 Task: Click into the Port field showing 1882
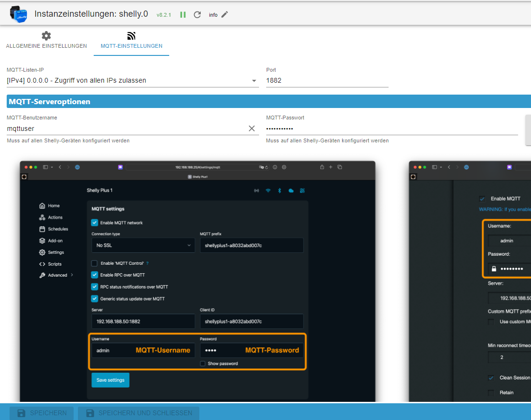327,81
